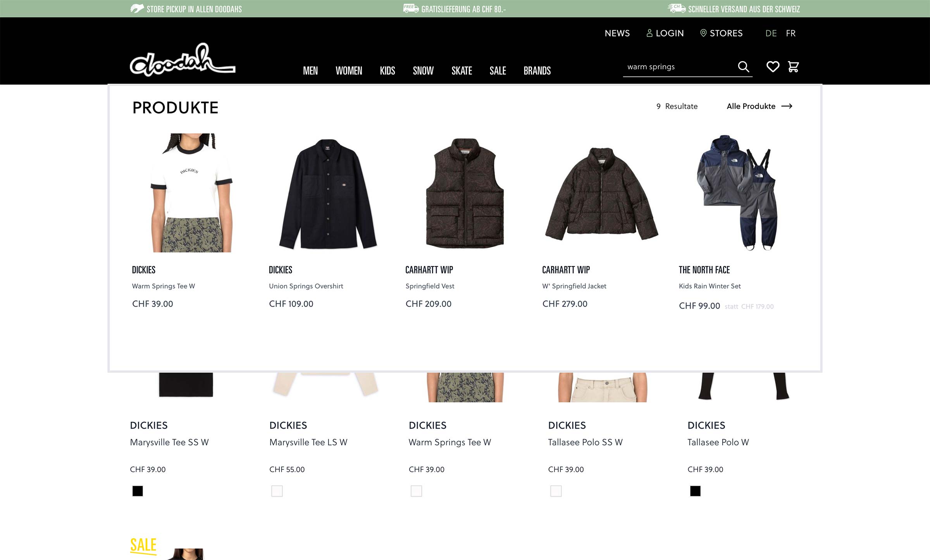The image size is (930, 560).
Task: Select black swatch under Marysville Tee SS W
Action: tap(138, 491)
